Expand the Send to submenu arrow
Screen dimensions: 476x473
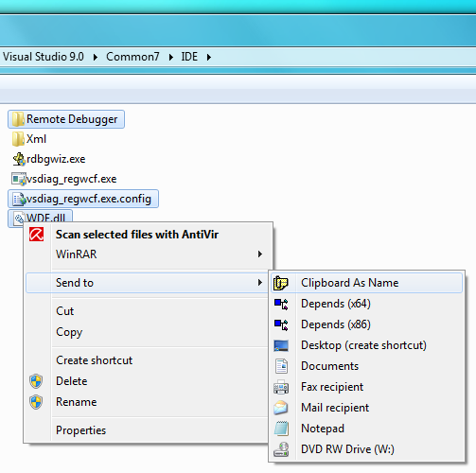[x=260, y=283]
